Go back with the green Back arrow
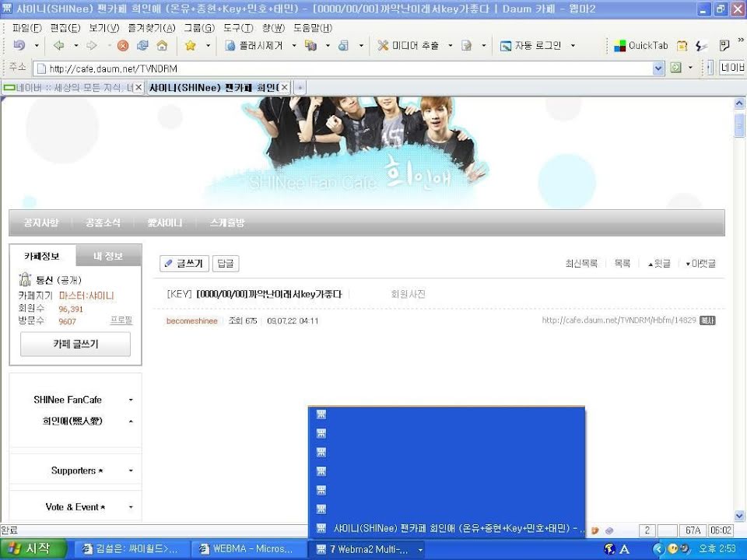Screen dimensions: 747x560 (59, 45)
